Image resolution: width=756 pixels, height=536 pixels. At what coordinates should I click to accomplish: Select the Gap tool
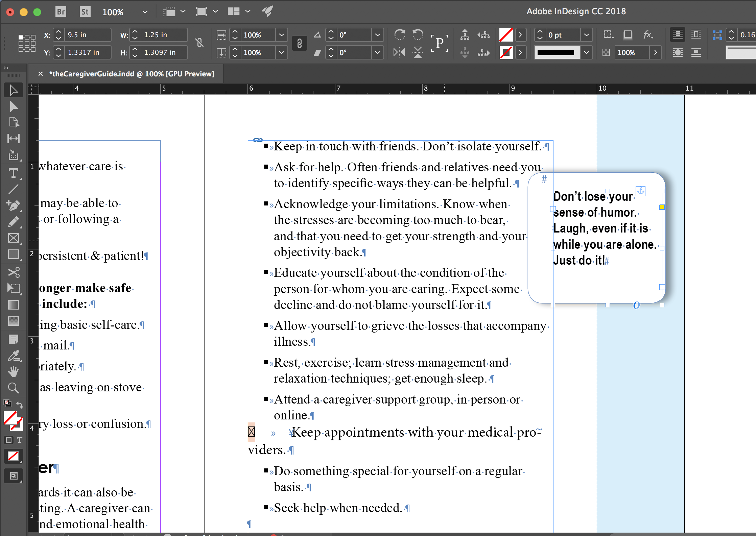13,138
